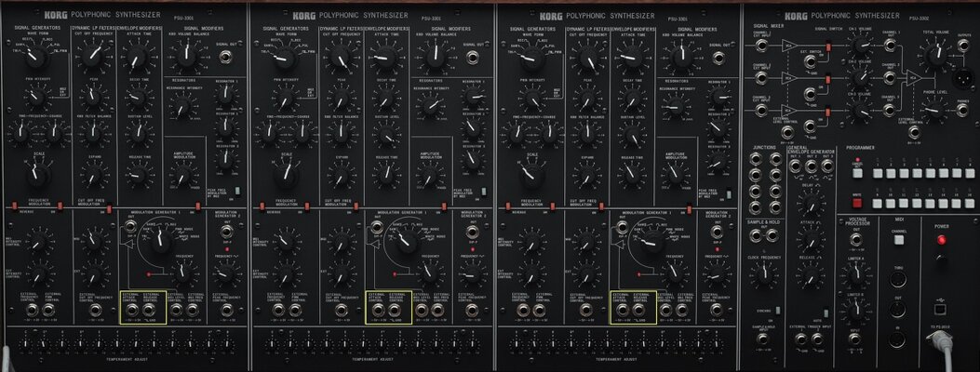Viewport: 980px width, 372px height.
Task: Click the Programmer Cancel/Set button
Action: point(857,173)
